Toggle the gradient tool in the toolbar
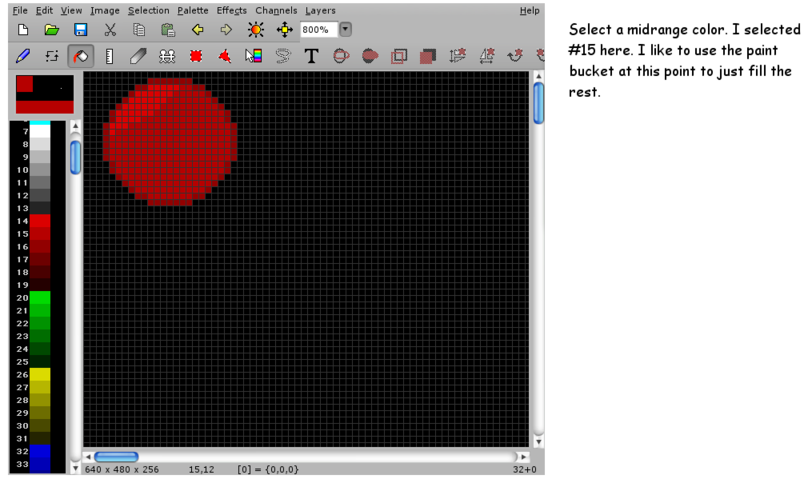This screenshot has width=808, height=479. pyautogui.click(x=253, y=56)
